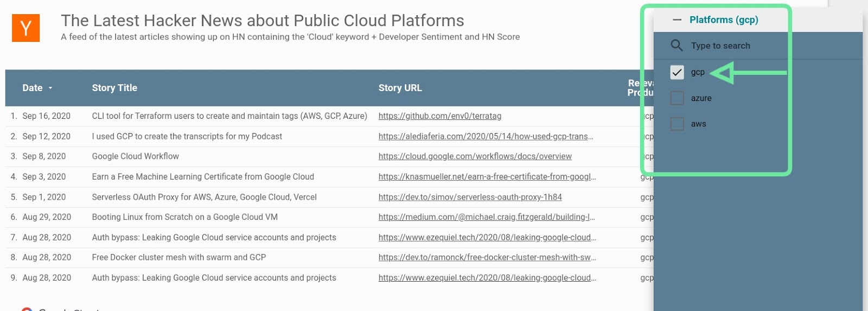Screen dimensions: 868x311
Task: Select the 'Serverless OAuth Proxy' story title
Action: point(205,198)
